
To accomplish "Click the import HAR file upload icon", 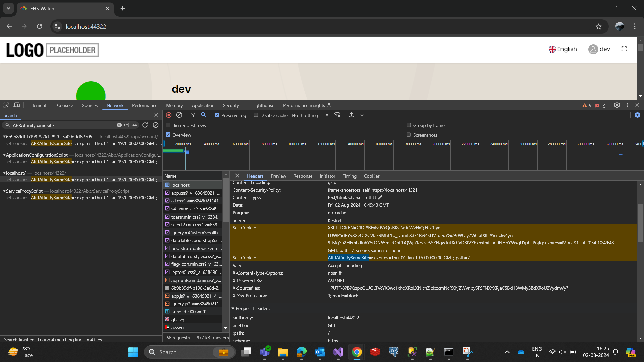I will (x=351, y=115).
